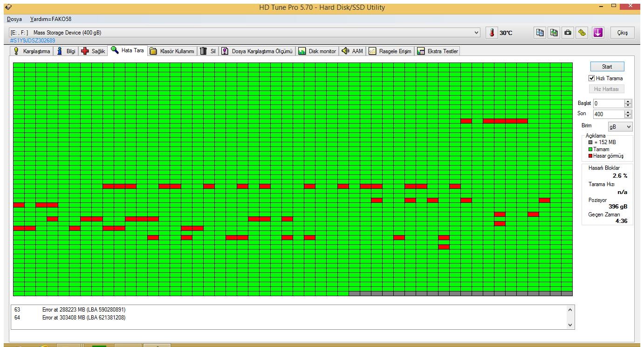Decrease the Başlat value with down arrow
The image size is (644, 347).
[x=628, y=105]
